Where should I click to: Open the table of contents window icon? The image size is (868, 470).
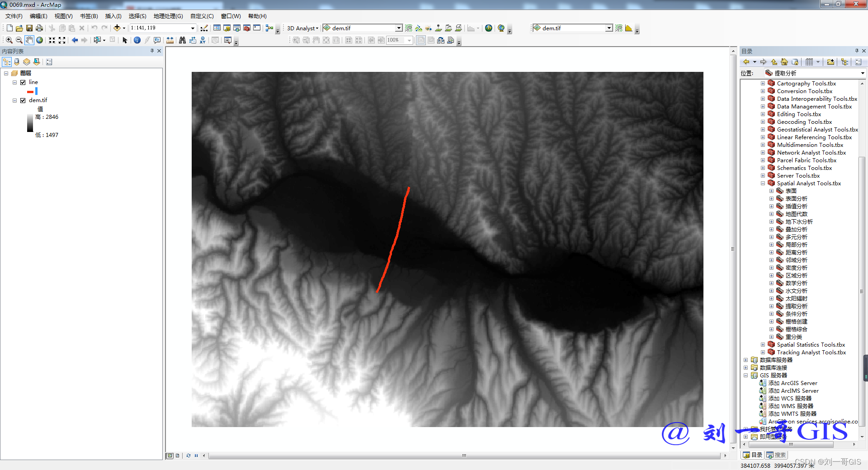(x=217, y=28)
